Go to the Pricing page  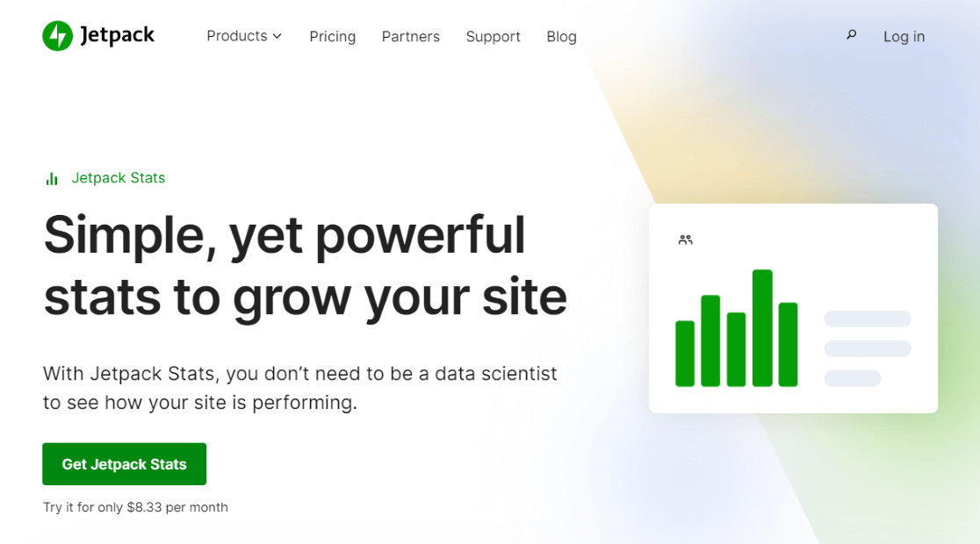pos(333,37)
